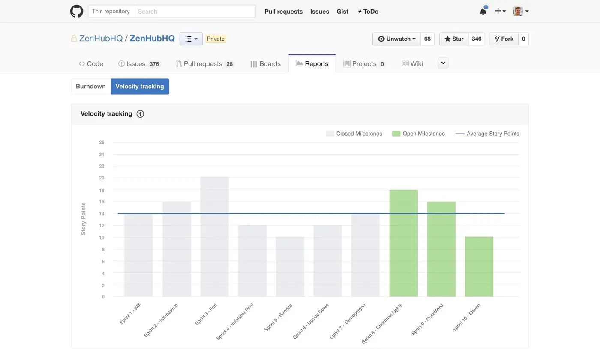Go to the Boards tab
Viewport: 600px width, 364px height.
tap(265, 63)
